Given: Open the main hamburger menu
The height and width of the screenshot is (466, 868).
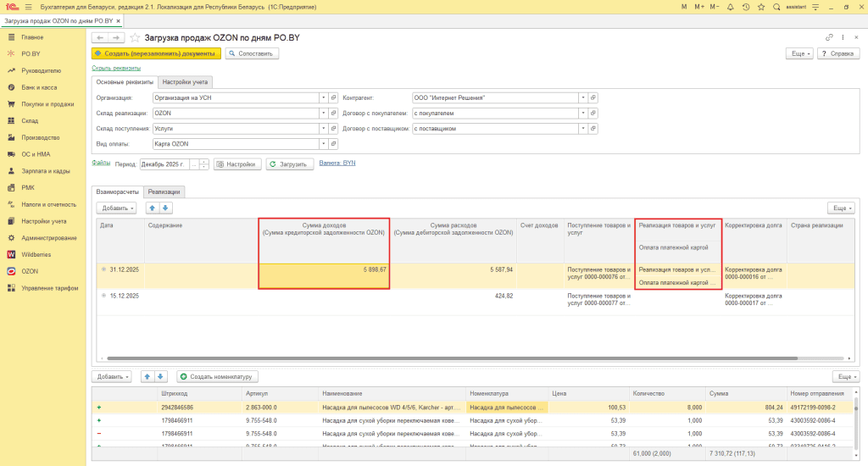Looking at the screenshot, I should point(28,7).
